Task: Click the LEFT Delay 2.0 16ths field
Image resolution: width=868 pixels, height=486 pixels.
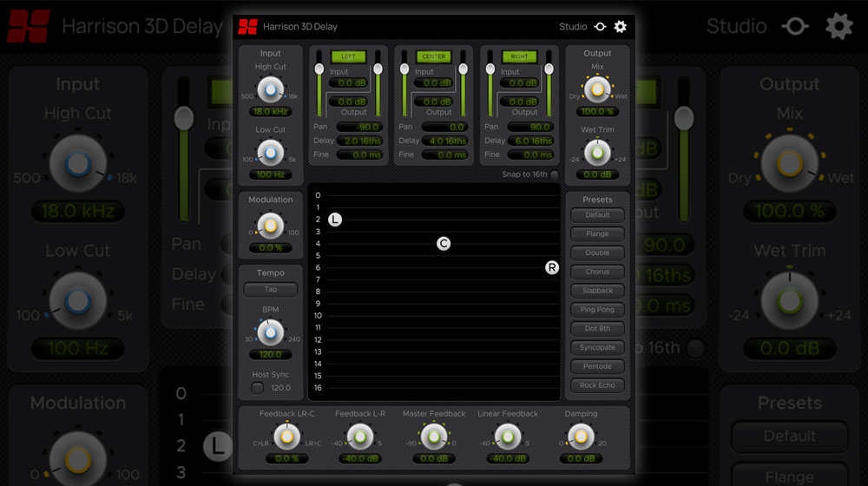Action: click(359, 141)
